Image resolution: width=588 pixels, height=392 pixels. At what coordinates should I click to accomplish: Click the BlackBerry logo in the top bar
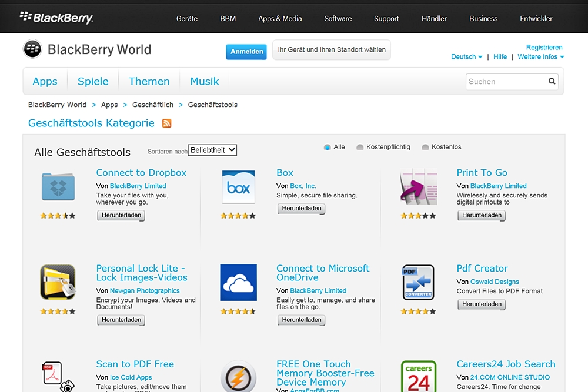tap(56, 18)
